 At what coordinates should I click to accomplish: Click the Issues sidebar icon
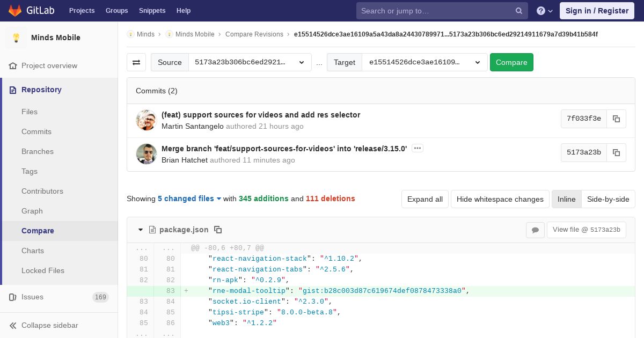13,297
